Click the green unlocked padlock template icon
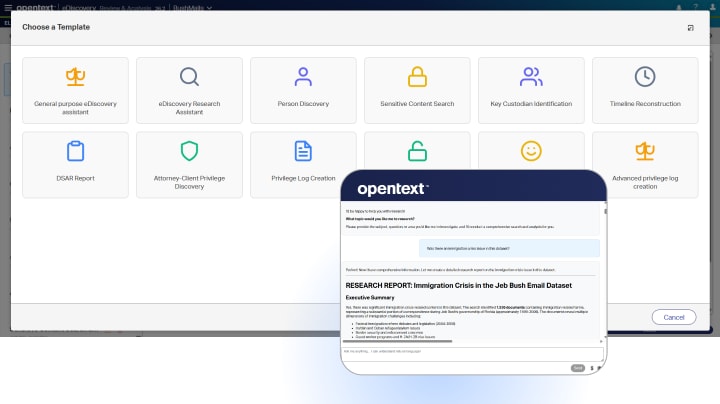720x404 pixels. pos(417,151)
